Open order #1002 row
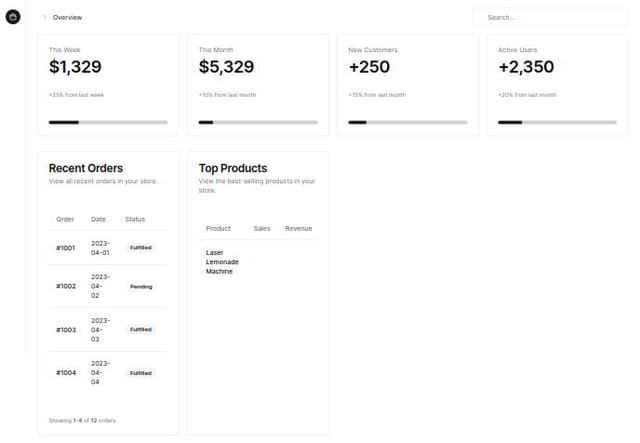Screen dimensions: 640x443 coord(66,286)
